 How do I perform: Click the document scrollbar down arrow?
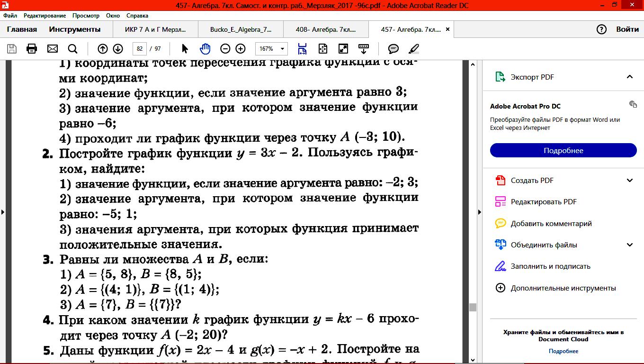(x=472, y=360)
